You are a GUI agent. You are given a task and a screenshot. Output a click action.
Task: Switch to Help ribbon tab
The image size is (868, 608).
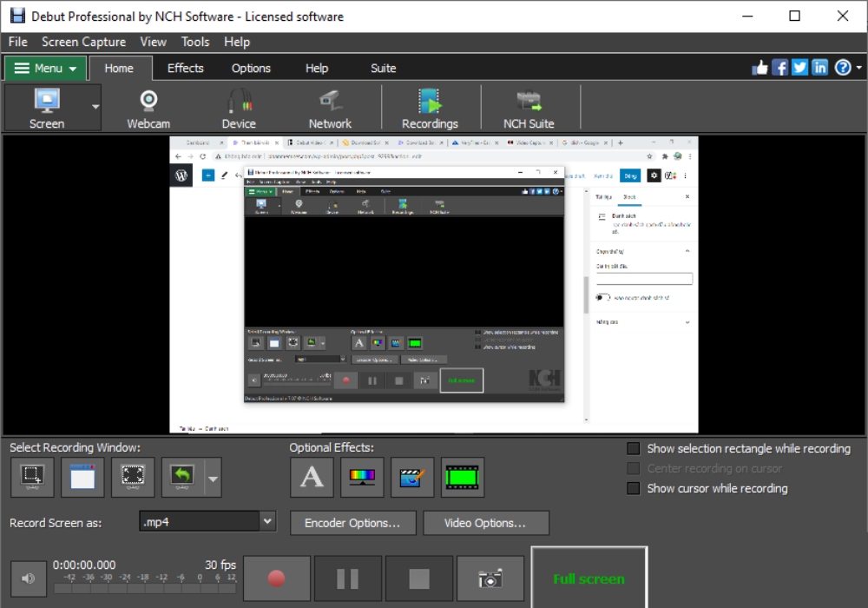click(317, 68)
